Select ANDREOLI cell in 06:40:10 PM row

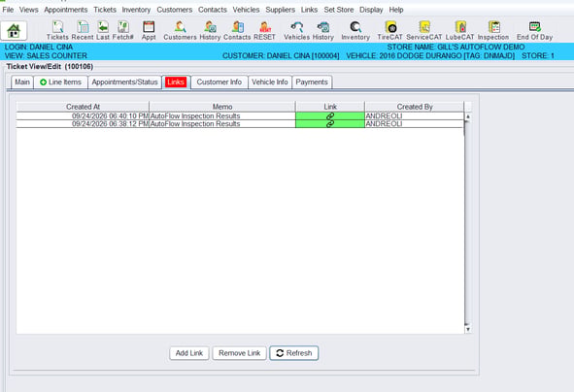(415, 115)
